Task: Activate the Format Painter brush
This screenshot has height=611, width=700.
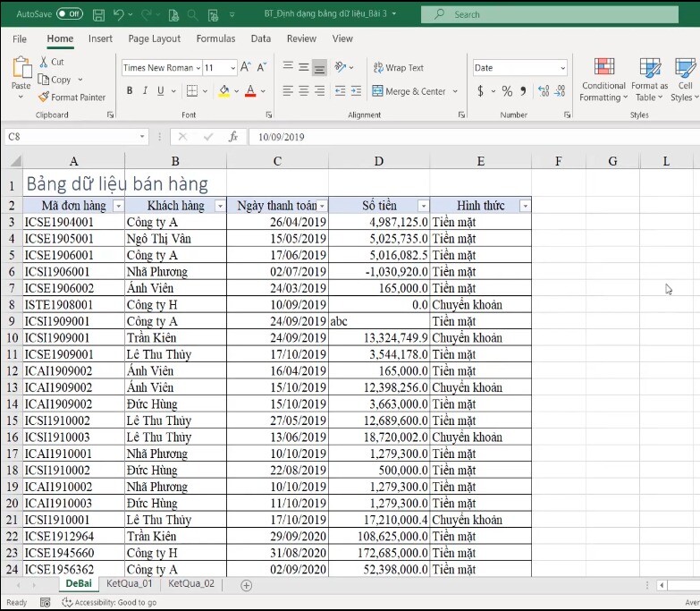Action: coord(72,97)
